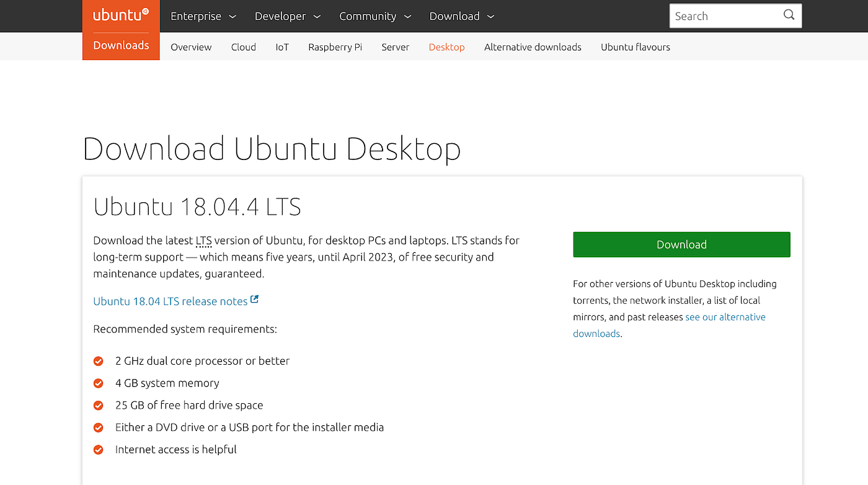This screenshot has height=485, width=868.
Task: Open the Raspberry Pi section
Action: [335, 47]
